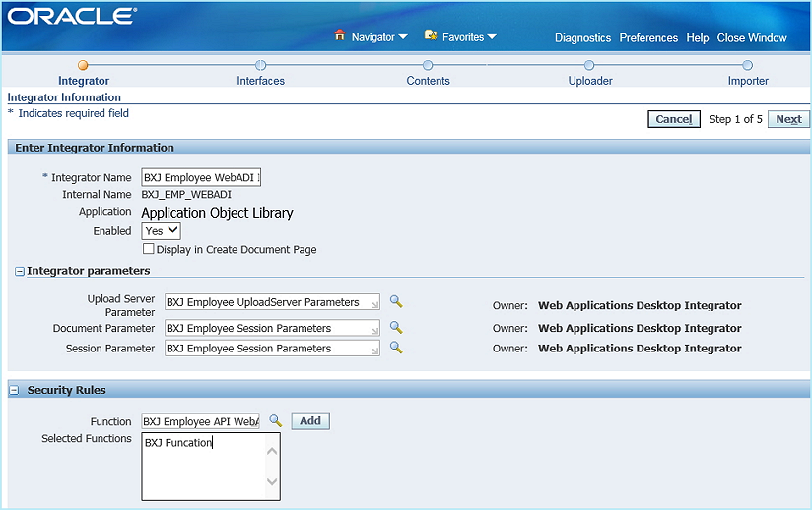Click the Contents step label
Image resolution: width=812 pixels, height=510 pixels.
click(428, 81)
